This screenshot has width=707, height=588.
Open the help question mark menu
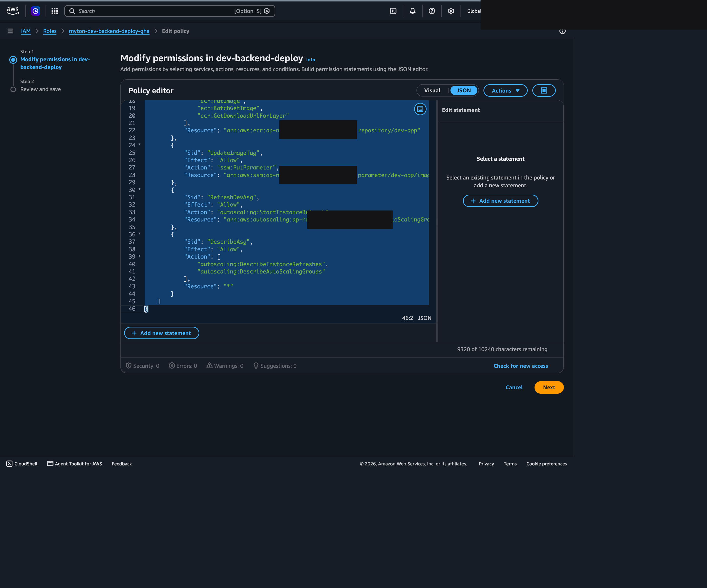pyautogui.click(x=432, y=11)
